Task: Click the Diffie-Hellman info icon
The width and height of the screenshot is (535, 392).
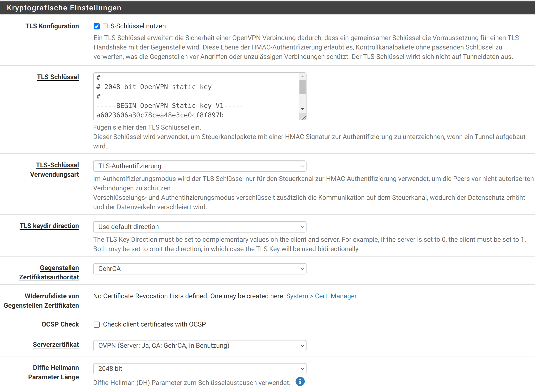Action: coord(300,382)
